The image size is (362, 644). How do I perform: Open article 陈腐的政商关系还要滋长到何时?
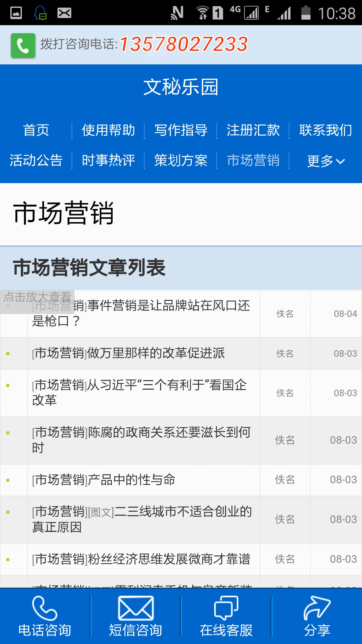coord(141,440)
